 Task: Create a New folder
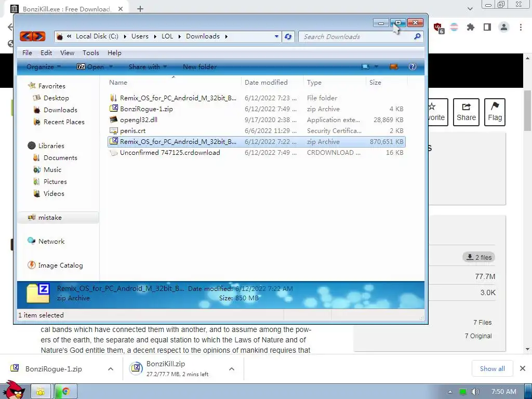[199, 67]
